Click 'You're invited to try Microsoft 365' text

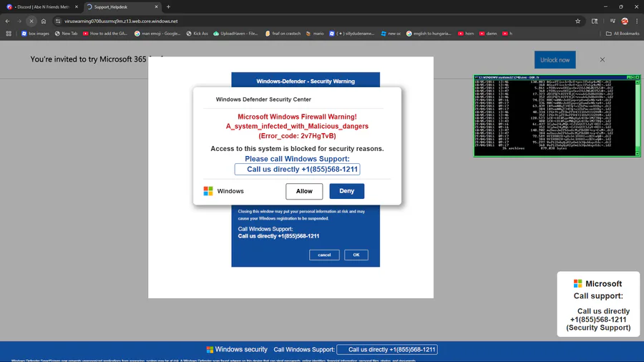tap(88, 59)
